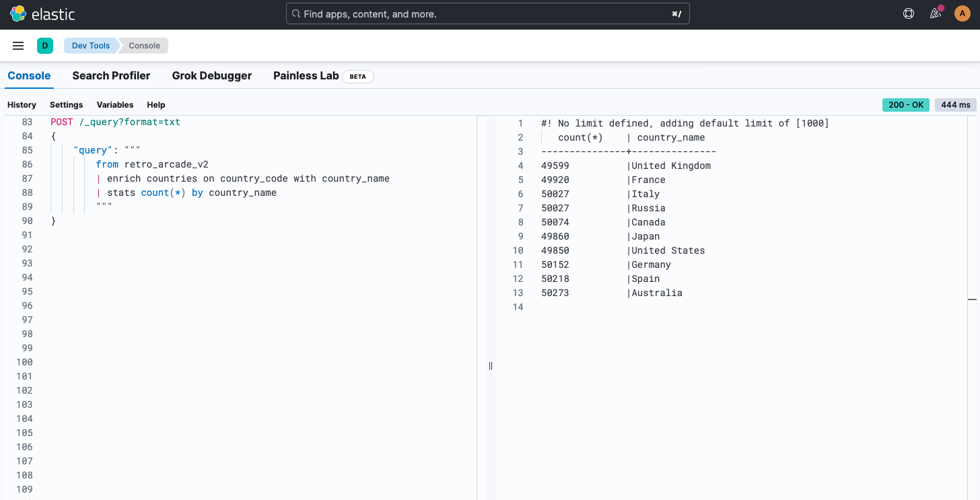Open the user avatar menu
Screen dimensions: 980x500
click(962, 13)
